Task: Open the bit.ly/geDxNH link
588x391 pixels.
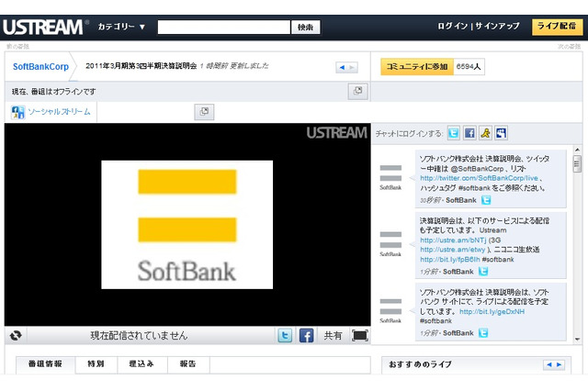Action: [492, 311]
